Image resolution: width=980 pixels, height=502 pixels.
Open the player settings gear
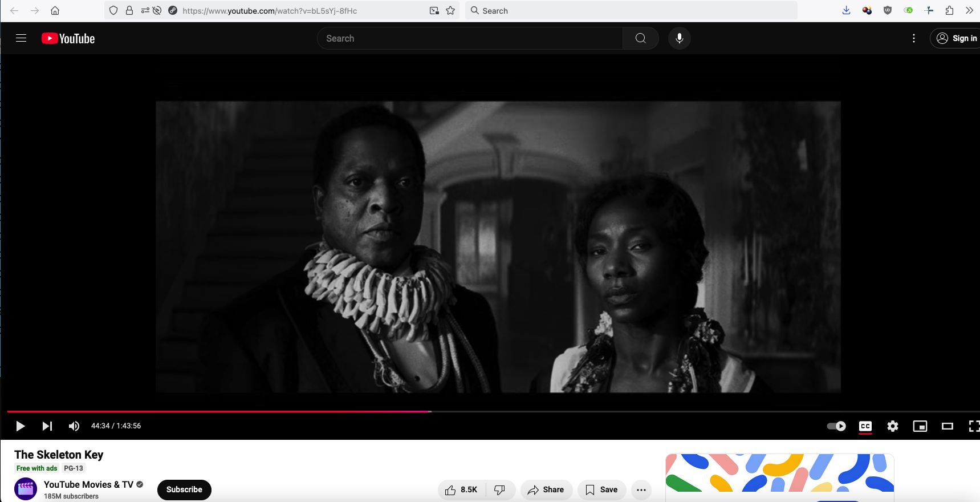point(893,426)
